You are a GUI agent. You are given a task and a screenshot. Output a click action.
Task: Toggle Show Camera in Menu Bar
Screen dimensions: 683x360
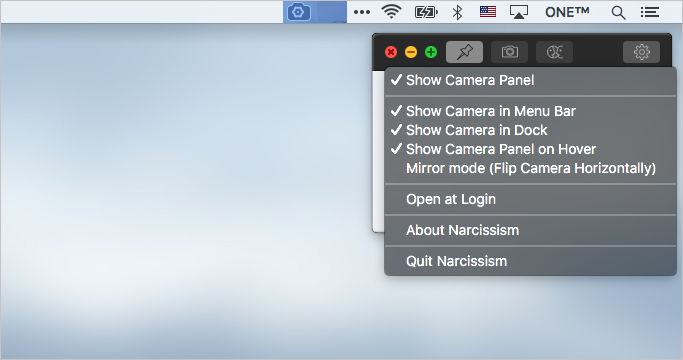point(530,111)
